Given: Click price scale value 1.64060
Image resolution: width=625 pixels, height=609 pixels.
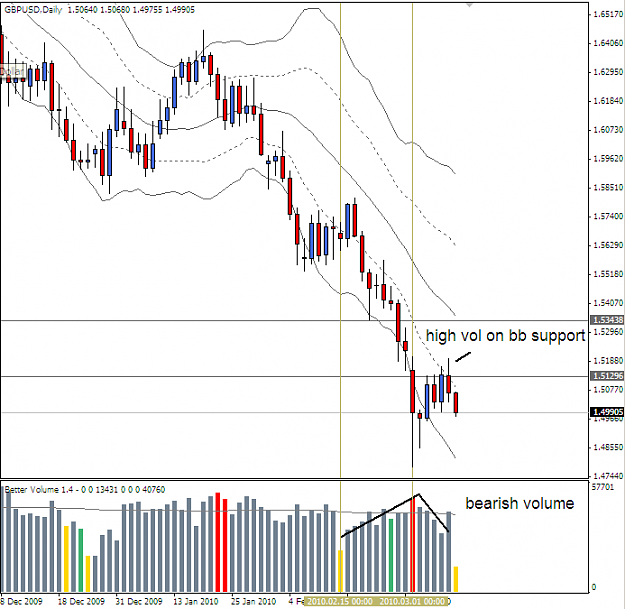Looking at the screenshot, I should point(608,43).
